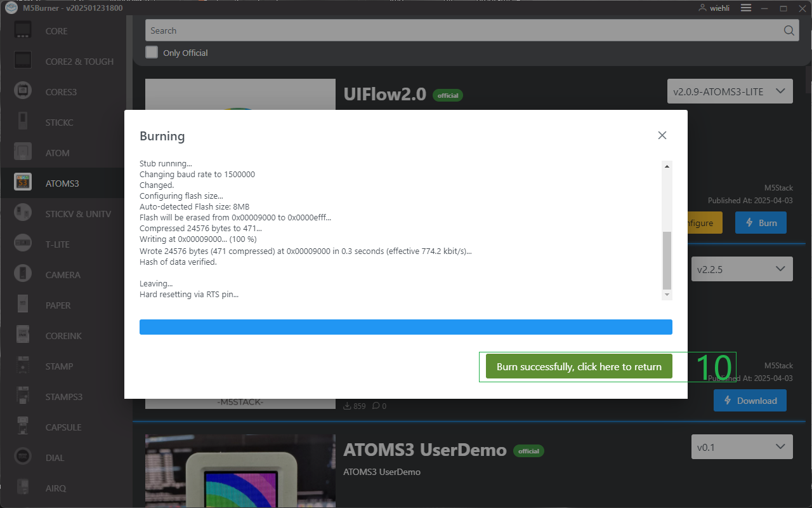Open the PAPER sidebar category
The height and width of the screenshot is (508, 812).
pyautogui.click(x=58, y=305)
